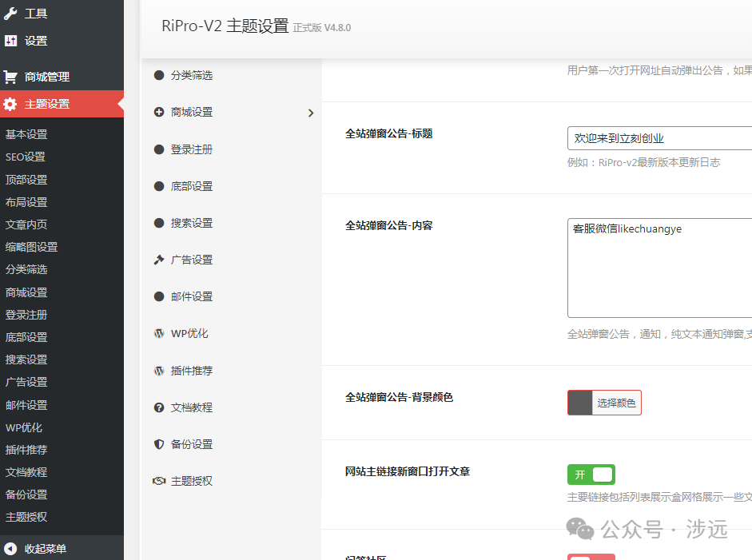Turn off 网站主链接新窗口打开文章 switch
This screenshot has height=560, width=752.
(x=591, y=475)
